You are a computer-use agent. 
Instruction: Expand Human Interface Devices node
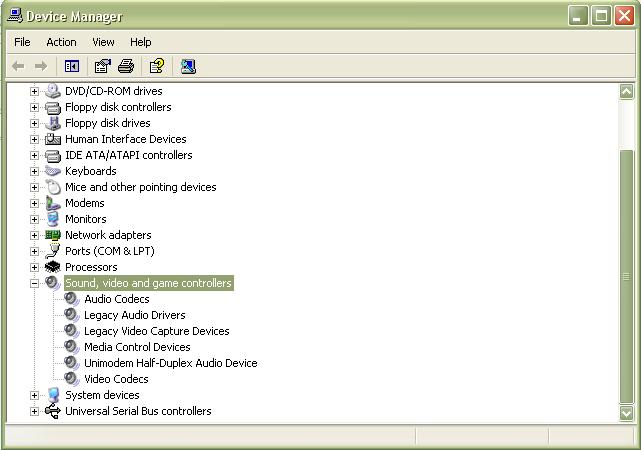point(34,139)
